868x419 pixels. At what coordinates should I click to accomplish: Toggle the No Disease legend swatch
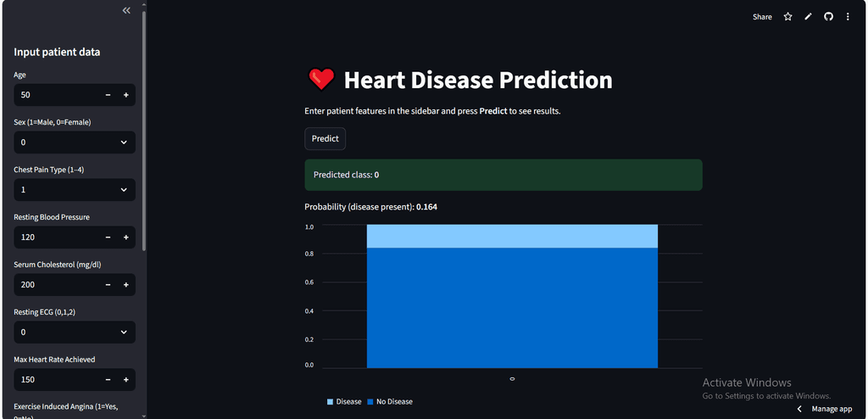tap(370, 401)
